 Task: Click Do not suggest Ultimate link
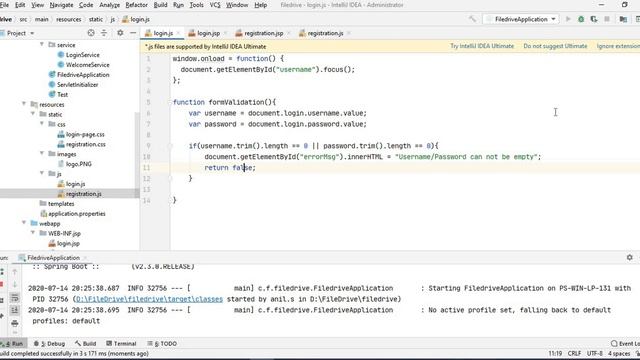[555, 46]
